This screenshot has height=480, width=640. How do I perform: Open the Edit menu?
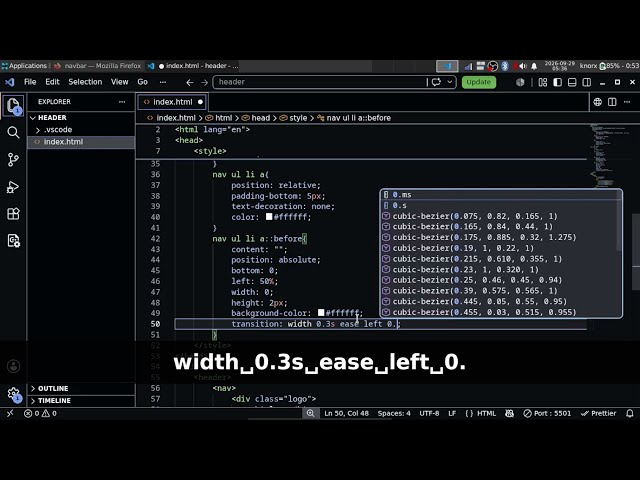tap(52, 82)
